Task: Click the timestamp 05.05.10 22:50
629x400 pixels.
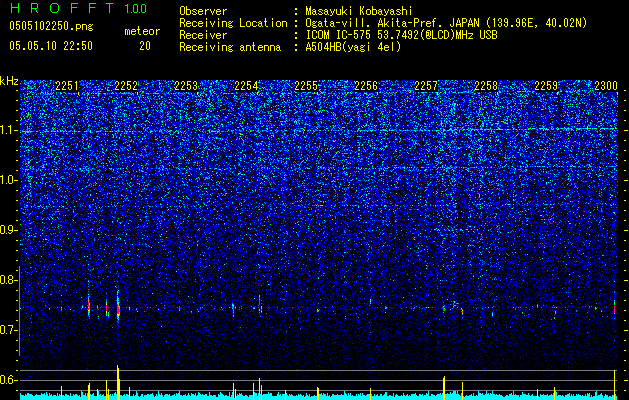Action: (51, 46)
